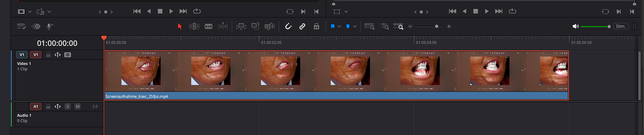This screenshot has height=135, width=644.
Task: Toggle Auto Track Selector on Video 1
Action: [x=58, y=55]
